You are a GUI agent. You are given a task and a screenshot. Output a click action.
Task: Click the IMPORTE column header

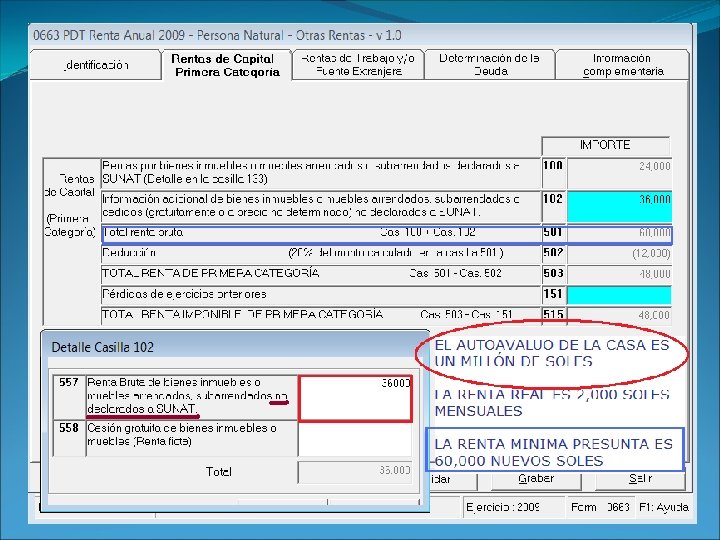pyautogui.click(x=605, y=146)
